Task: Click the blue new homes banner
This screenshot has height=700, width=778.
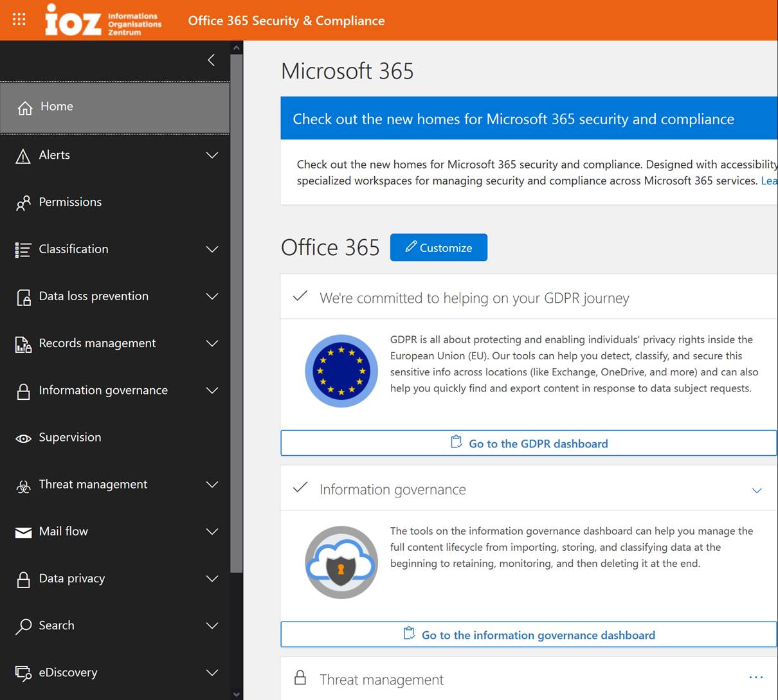Action: click(x=529, y=118)
